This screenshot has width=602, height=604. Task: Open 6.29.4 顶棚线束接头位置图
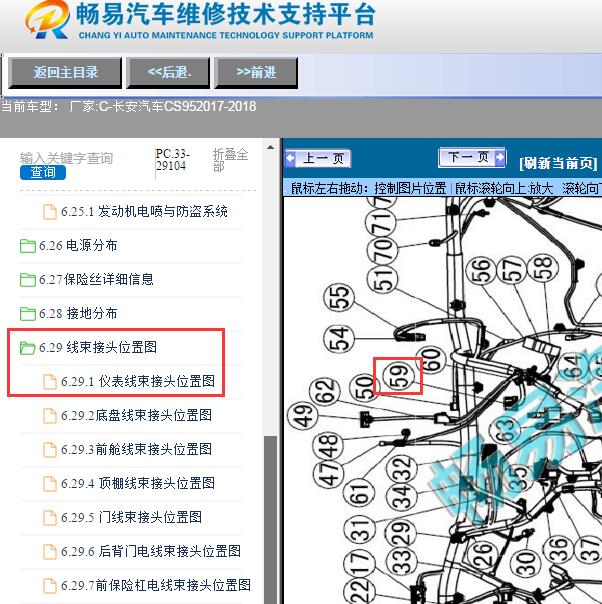click(138, 483)
